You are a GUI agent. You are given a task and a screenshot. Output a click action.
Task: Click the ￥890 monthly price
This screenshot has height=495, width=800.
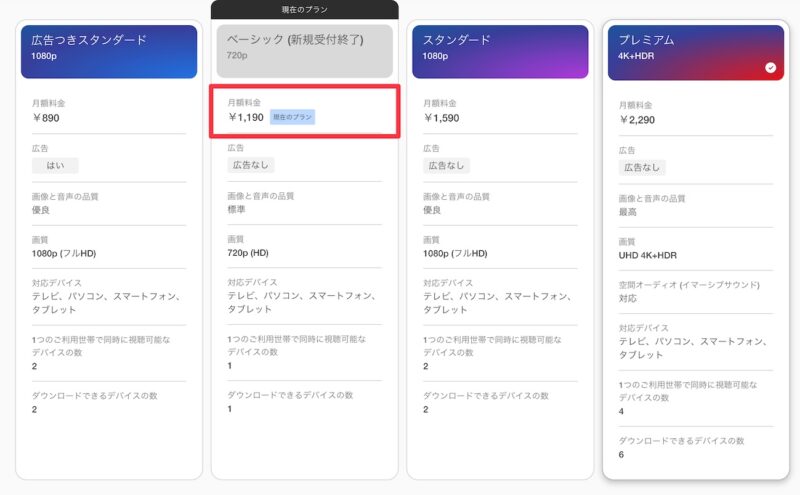tap(46, 118)
